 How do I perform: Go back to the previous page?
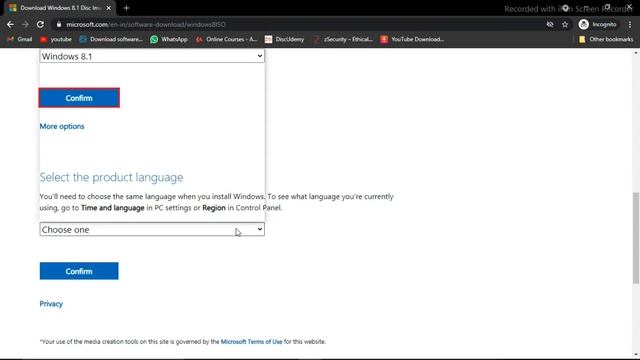pos(10,24)
